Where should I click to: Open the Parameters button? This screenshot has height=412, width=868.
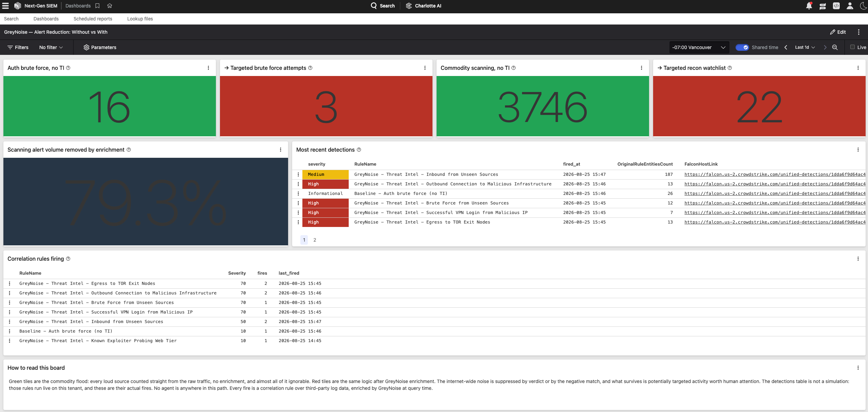coord(100,47)
